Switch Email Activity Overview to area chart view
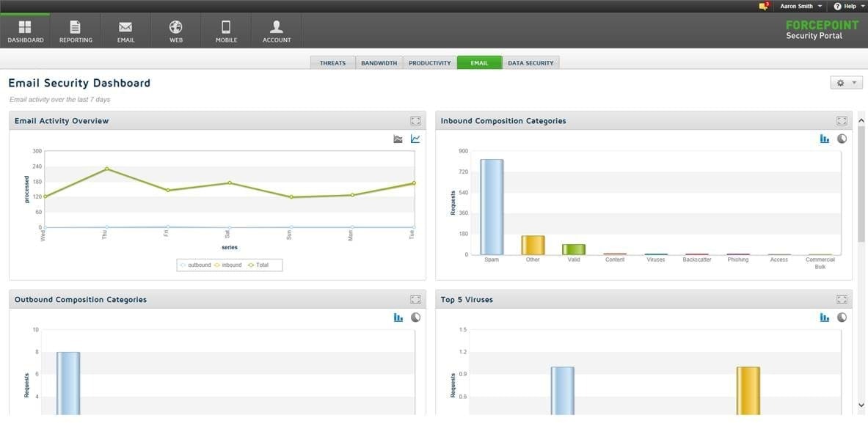The image size is (868, 423). tap(398, 139)
